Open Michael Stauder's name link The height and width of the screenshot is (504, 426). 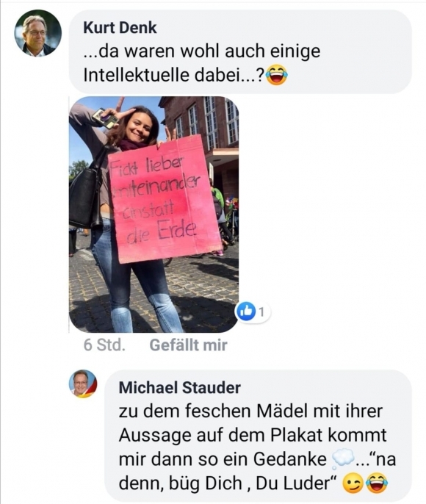point(180,387)
